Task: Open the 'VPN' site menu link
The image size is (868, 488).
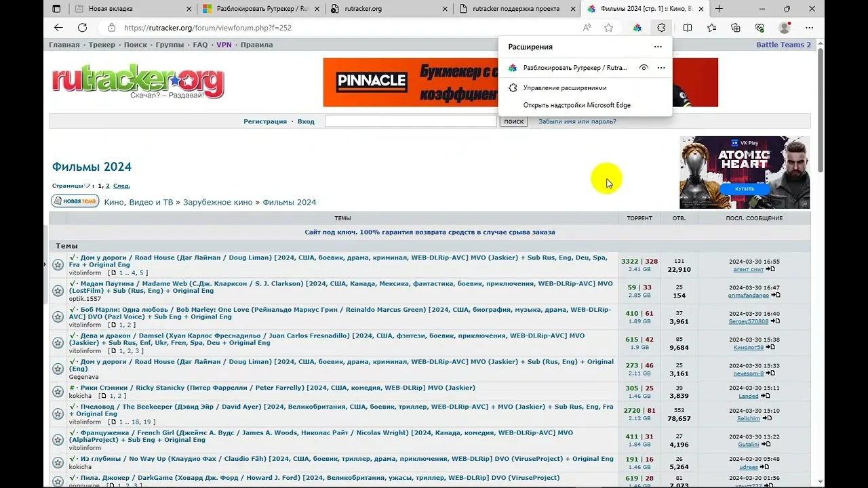Action: [x=224, y=45]
